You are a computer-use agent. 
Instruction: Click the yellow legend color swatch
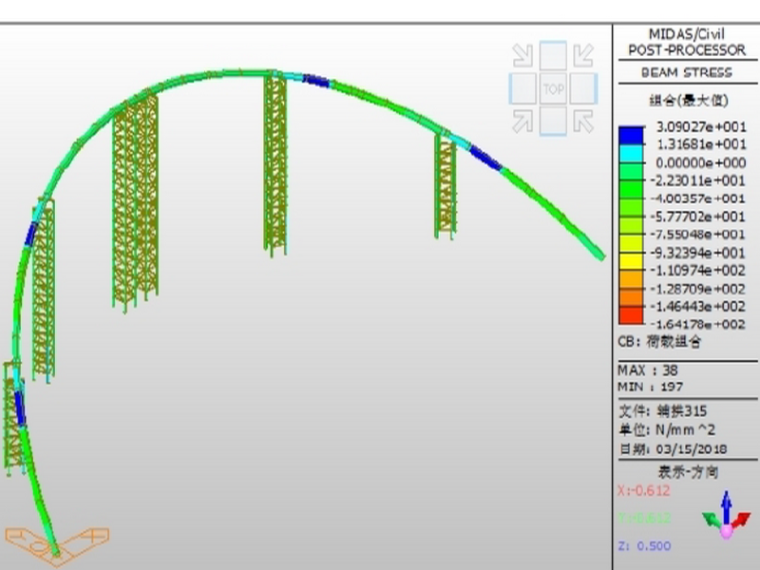click(x=631, y=262)
